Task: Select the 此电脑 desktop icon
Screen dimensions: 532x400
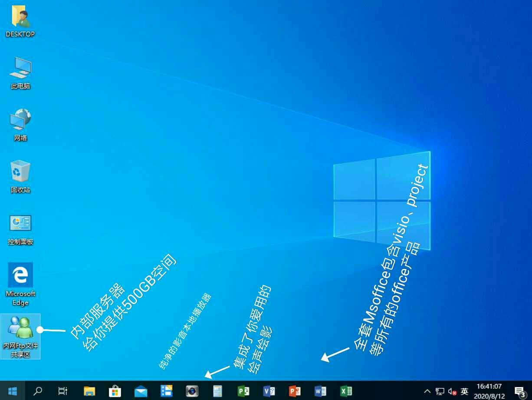Action: 20,73
